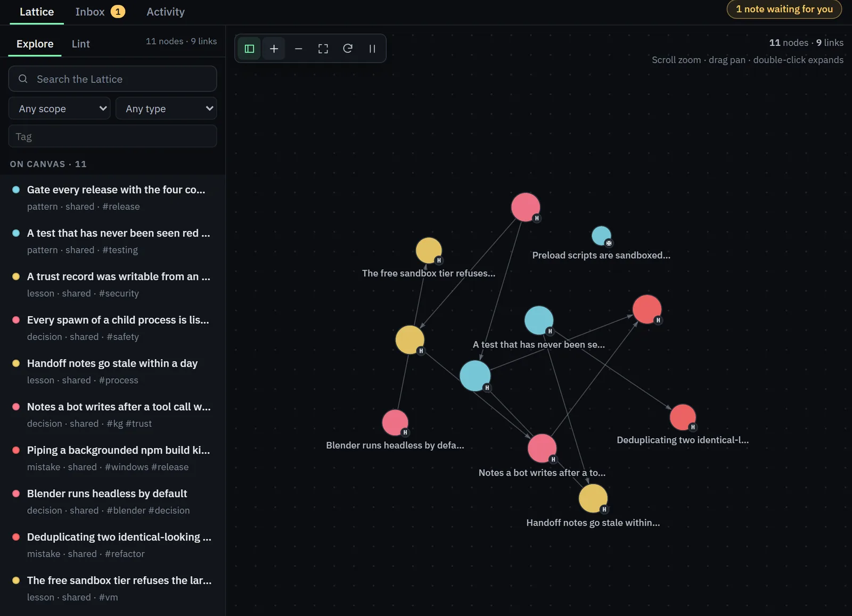
Task: Open Piping a backgrounded npm build item
Action: pyautogui.click(x=112, y=458)
